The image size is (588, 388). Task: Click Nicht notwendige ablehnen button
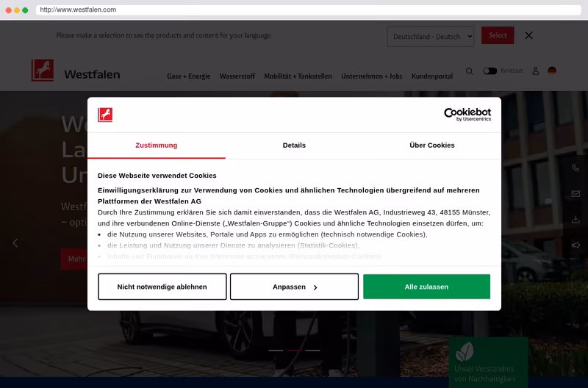(x=162, y=287)
